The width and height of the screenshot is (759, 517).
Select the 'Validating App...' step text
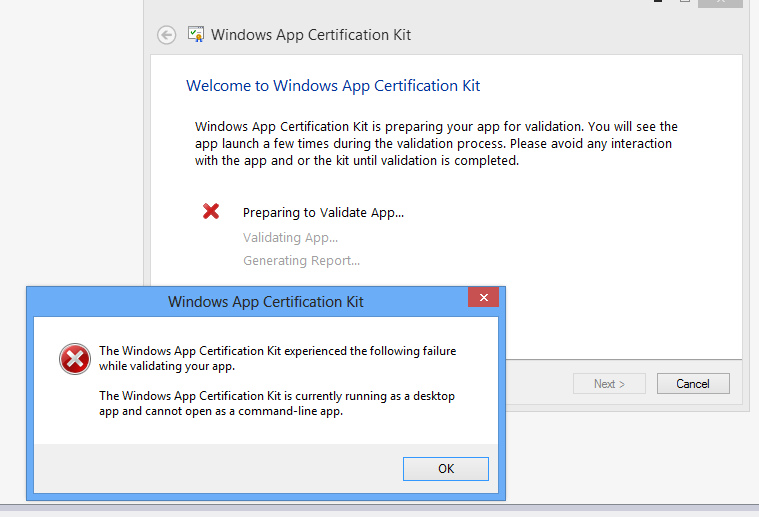290,238
